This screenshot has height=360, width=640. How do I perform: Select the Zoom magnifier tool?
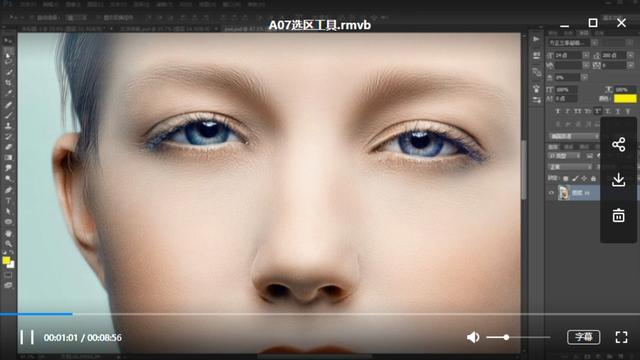(8, 244)
